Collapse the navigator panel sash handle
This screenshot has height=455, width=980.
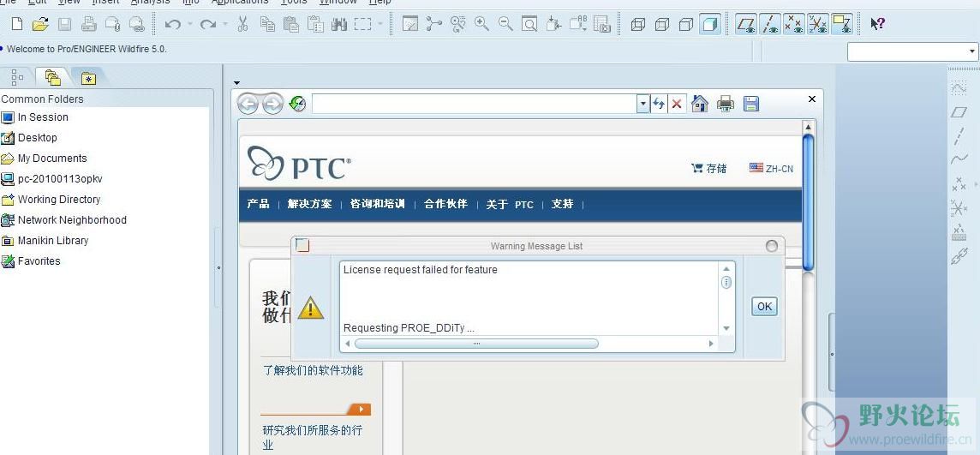tap(218, 267)
